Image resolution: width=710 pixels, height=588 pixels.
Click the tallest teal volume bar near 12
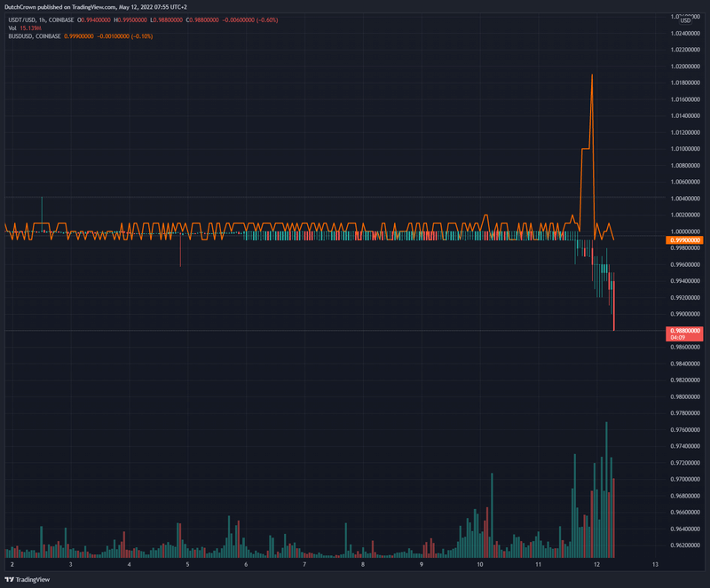click(606, 490)
